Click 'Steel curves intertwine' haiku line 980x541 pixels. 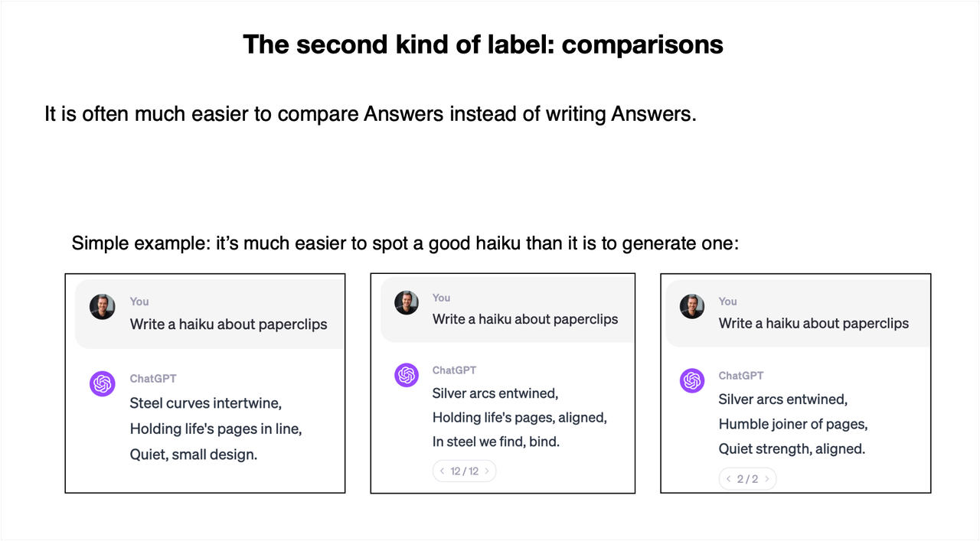[x=206, y=402]
